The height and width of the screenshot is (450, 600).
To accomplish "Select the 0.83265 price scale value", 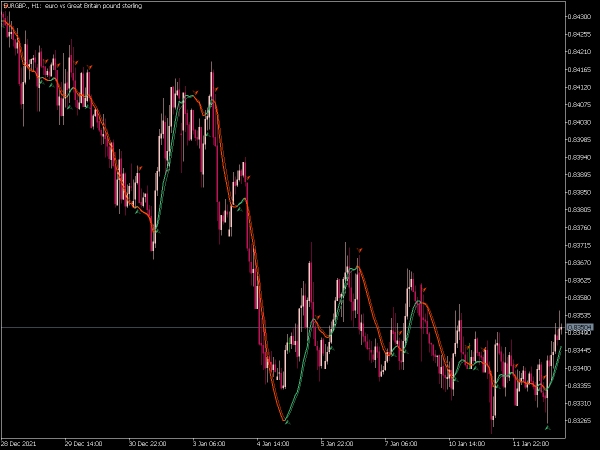I will click(x=579, y=421).
